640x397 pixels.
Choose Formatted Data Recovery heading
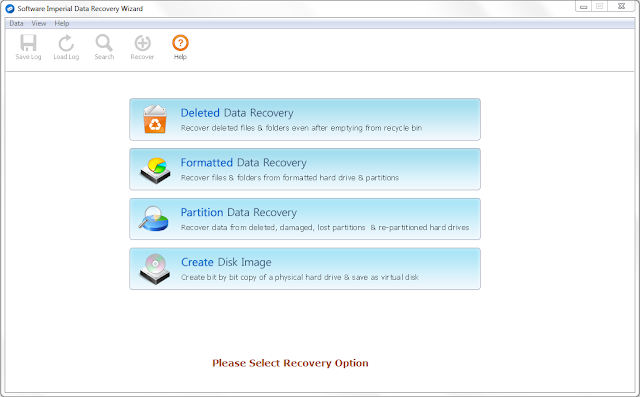click(x=243, y=162)
